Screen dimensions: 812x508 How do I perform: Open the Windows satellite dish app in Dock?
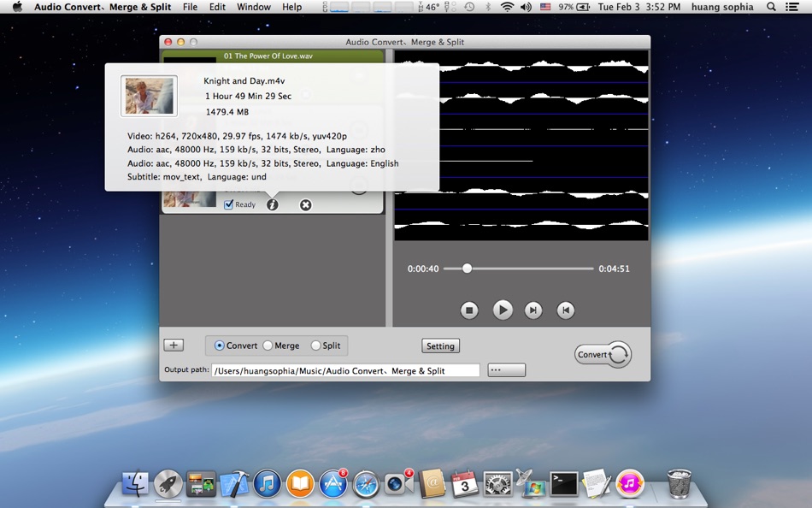pos(530,483)
